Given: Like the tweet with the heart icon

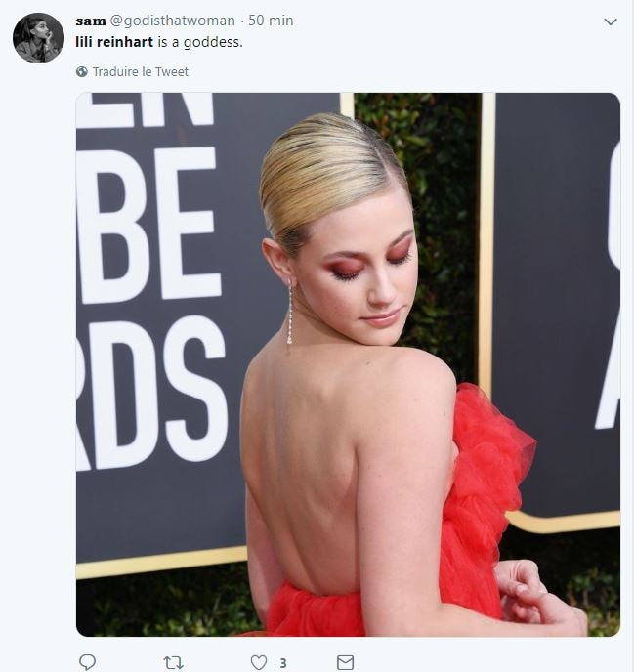Looking at the screenshot, I should click(x=259, y=662).
